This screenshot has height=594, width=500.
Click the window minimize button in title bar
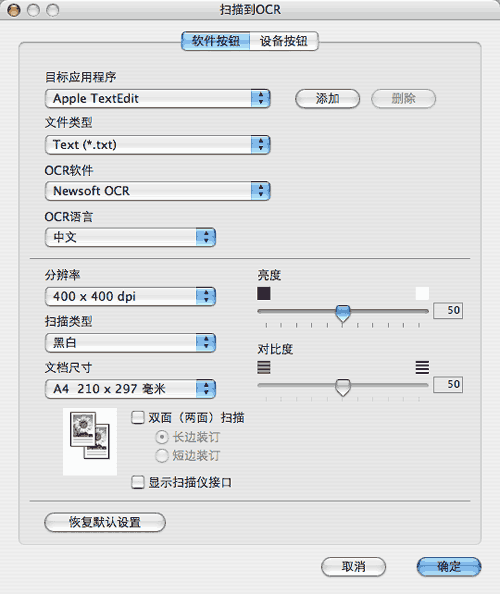pyautogui.click(x=33, y=10)
